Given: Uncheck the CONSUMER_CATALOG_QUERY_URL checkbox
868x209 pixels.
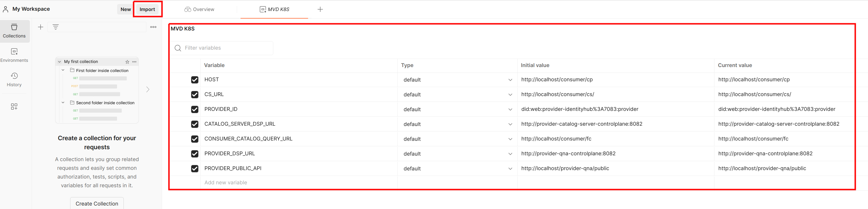Looking at the screenshot, I should click(x=195, y=139).
